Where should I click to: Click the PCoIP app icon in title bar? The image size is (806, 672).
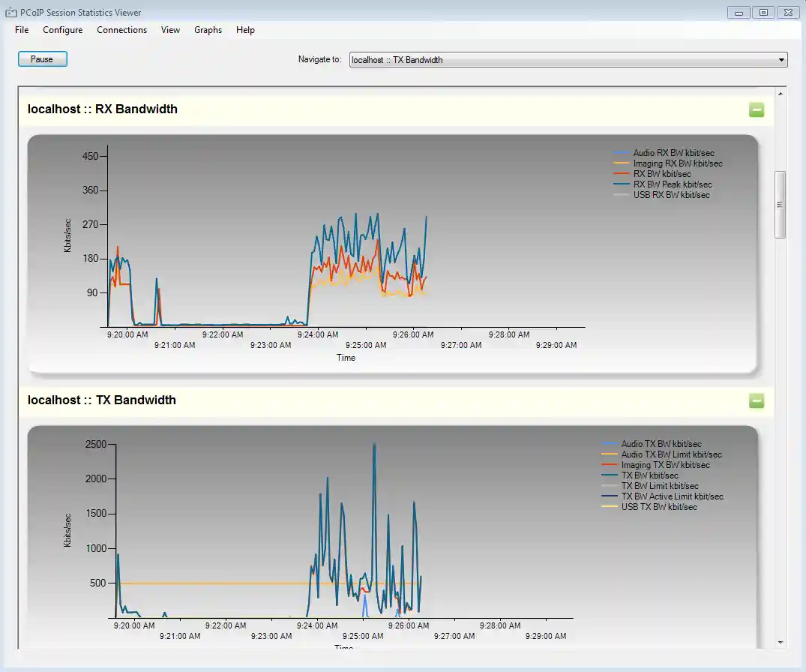(11, 13)
